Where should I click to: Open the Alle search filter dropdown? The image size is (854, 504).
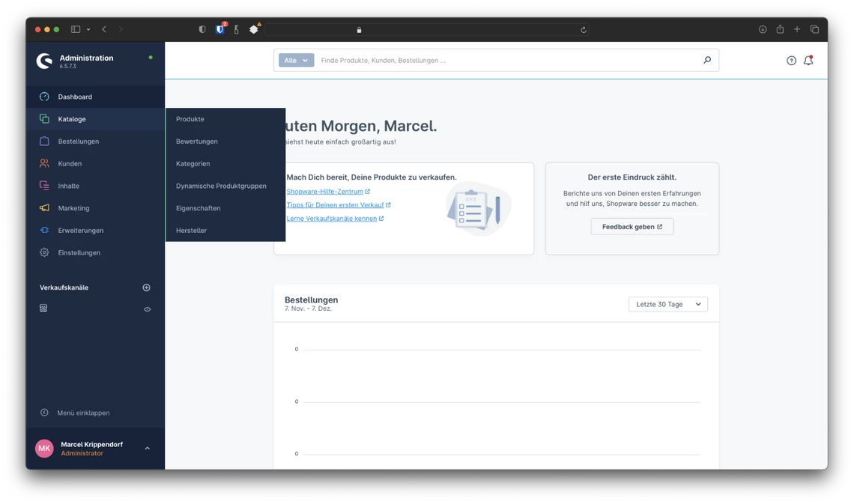coord(296,61)
